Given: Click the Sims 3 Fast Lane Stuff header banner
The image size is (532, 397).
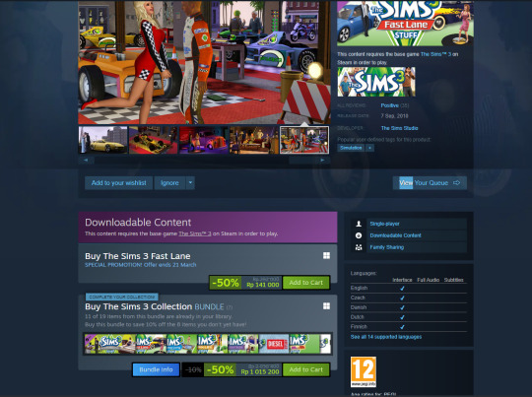Looking at the screenshot, I should (406, 23).
